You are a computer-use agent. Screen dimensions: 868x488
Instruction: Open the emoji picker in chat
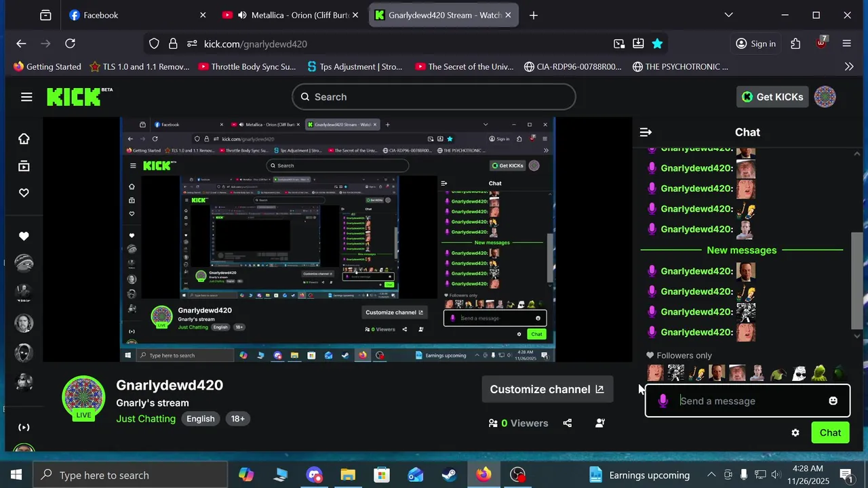833,401
